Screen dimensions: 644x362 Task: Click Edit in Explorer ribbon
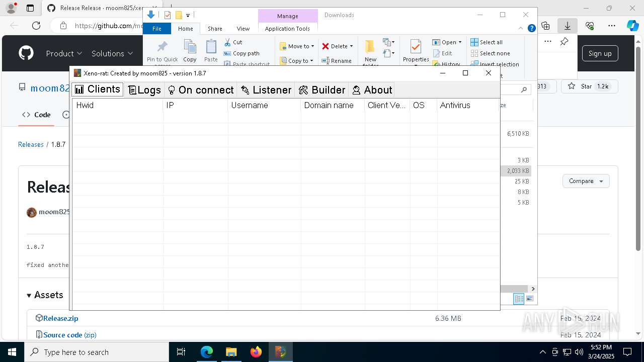pos(442,53)
